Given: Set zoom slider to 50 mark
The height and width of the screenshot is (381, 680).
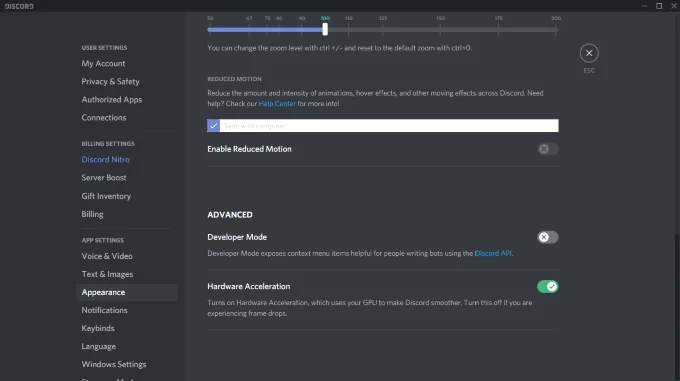Looking at the screenshot, I should tap(209, 29).
